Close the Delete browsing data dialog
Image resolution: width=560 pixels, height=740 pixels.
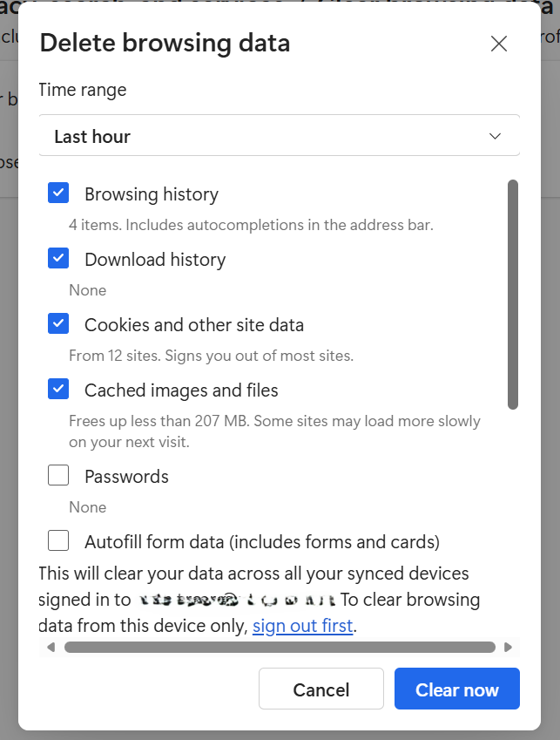coord(499,44)
